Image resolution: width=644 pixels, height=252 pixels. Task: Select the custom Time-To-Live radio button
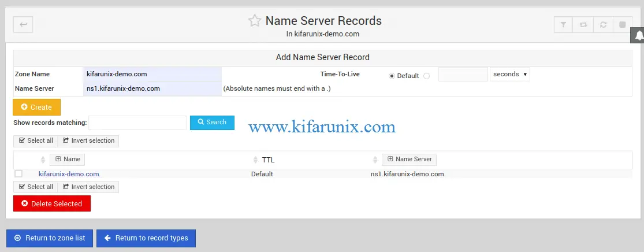point(426,75)
